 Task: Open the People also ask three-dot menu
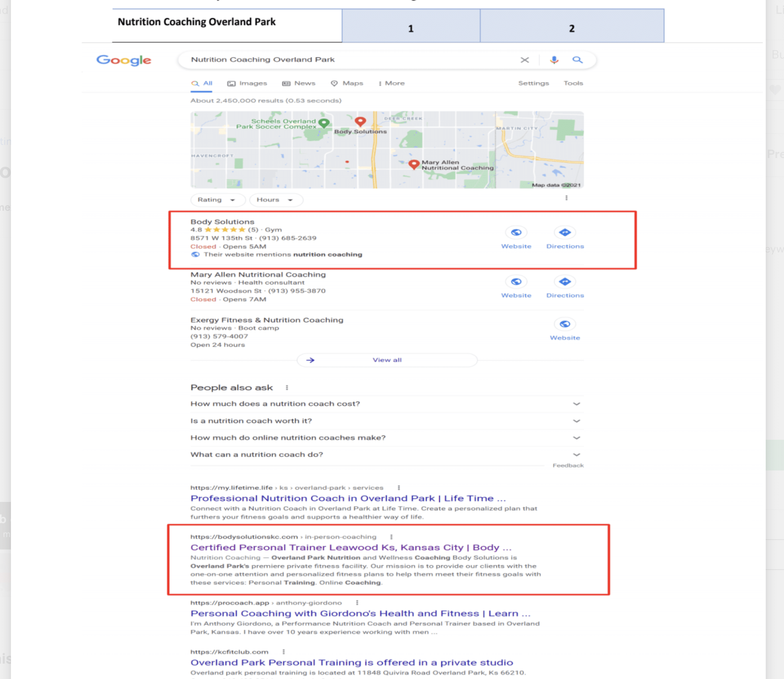(287, 388)
